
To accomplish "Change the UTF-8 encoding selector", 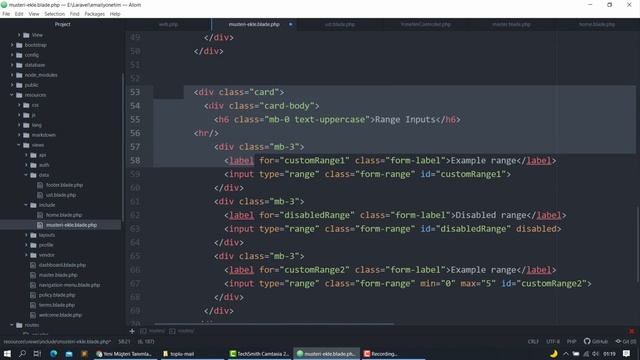I will click(553, 342).
